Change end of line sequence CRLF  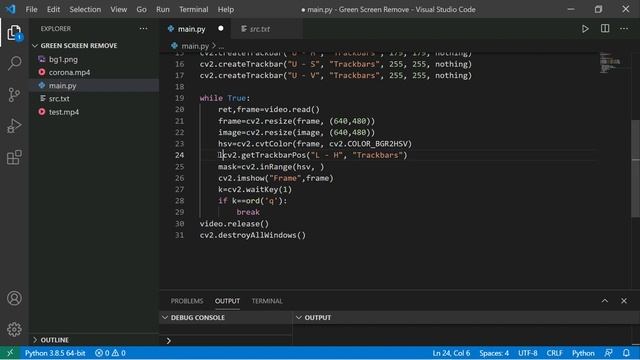(554, 353)
